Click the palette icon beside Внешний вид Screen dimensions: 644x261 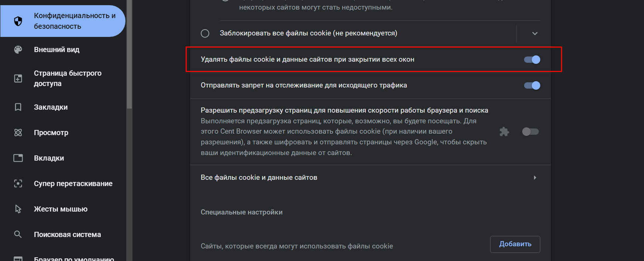tap(18, 49)
